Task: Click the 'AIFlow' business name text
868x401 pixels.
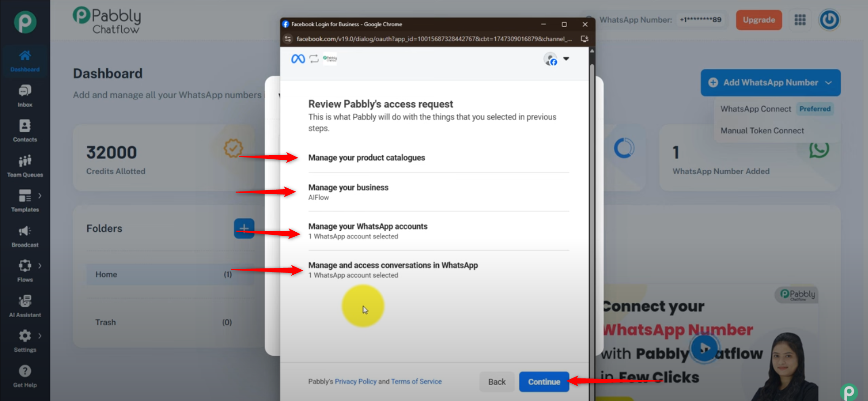Action: (318, 197)
